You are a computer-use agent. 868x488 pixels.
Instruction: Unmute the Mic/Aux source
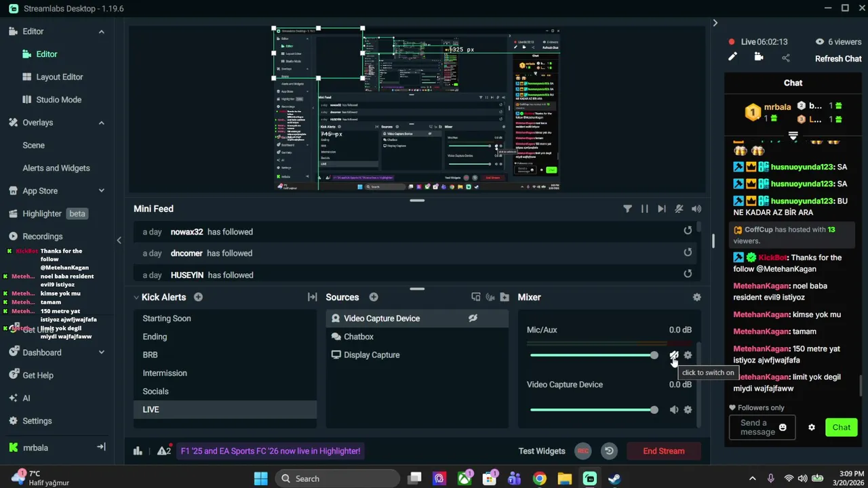(x=674, y=355)
